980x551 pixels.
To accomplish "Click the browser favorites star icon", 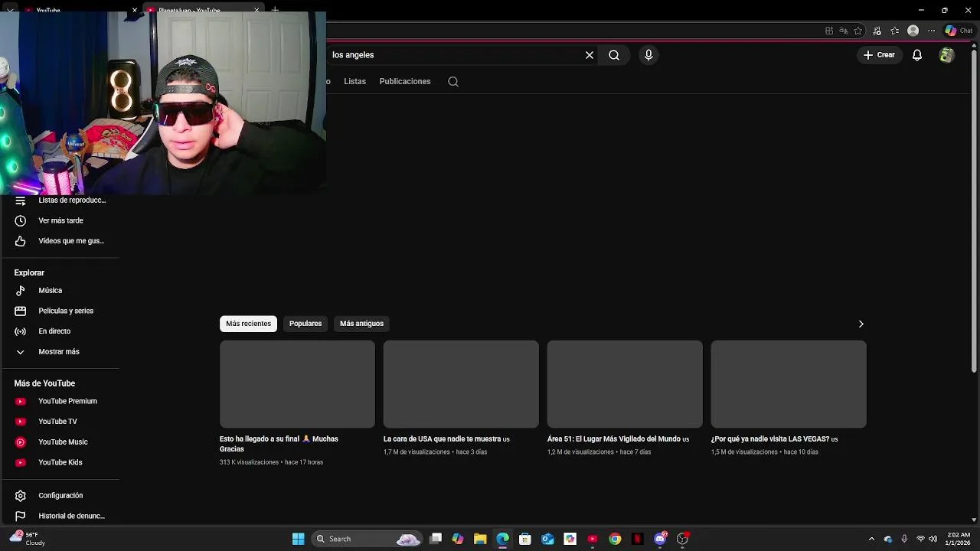I will tap(858, 31).
